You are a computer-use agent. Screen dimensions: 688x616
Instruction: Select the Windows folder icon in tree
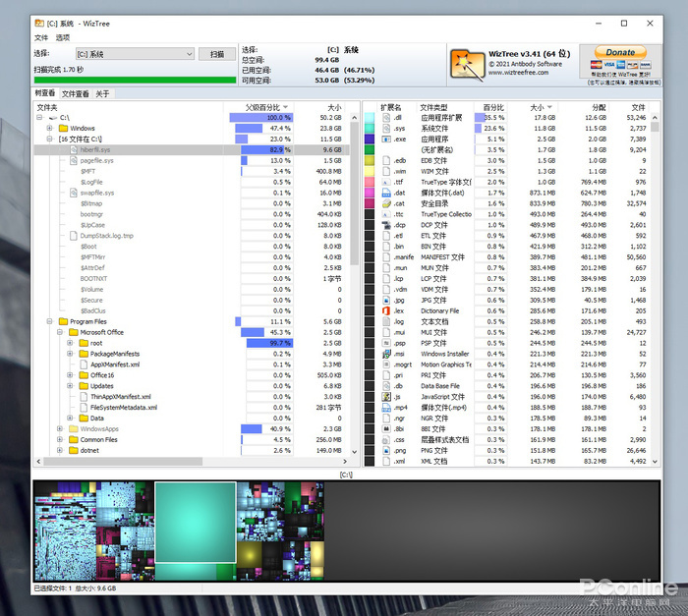point(63,128)
